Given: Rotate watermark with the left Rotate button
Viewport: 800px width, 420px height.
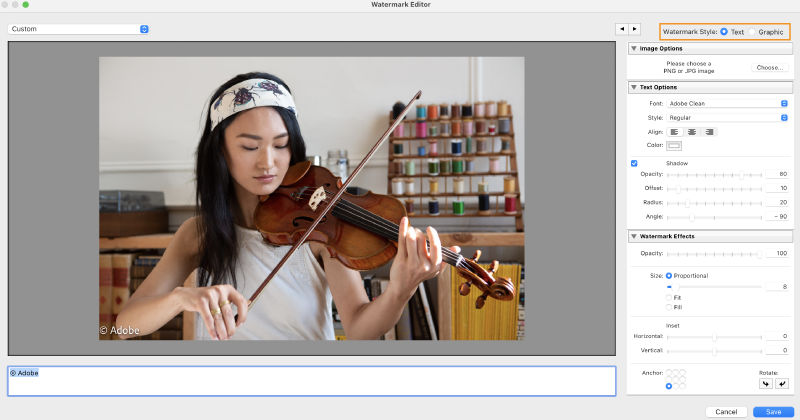Looking at the screenshot, I should pos(765,383).
